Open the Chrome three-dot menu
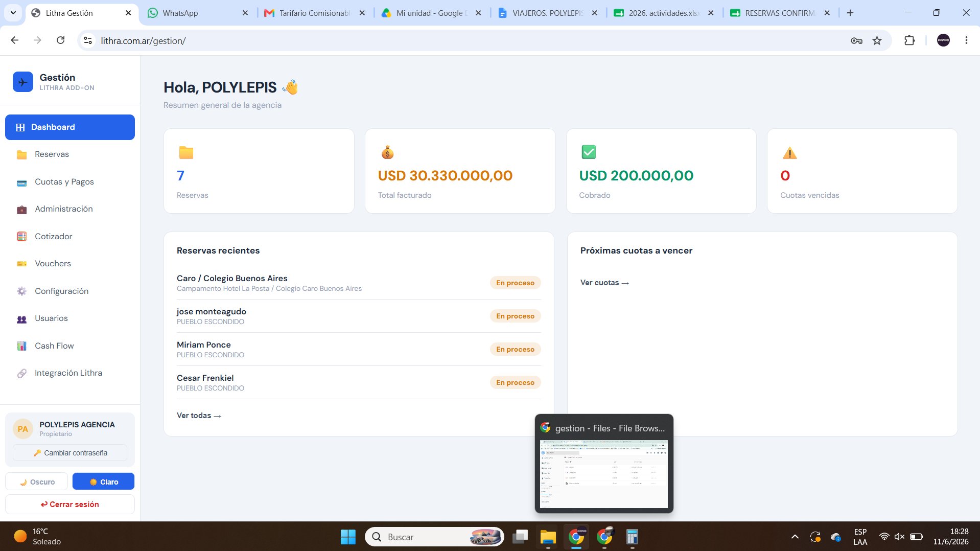 (x=966, y=40)
